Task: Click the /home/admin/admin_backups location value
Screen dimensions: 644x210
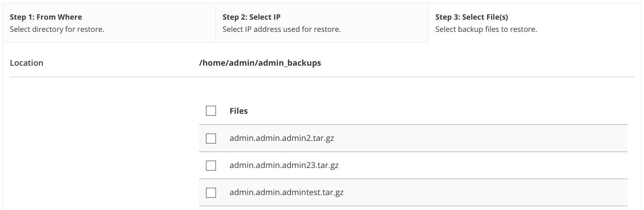Action: (x=260, y=63)
